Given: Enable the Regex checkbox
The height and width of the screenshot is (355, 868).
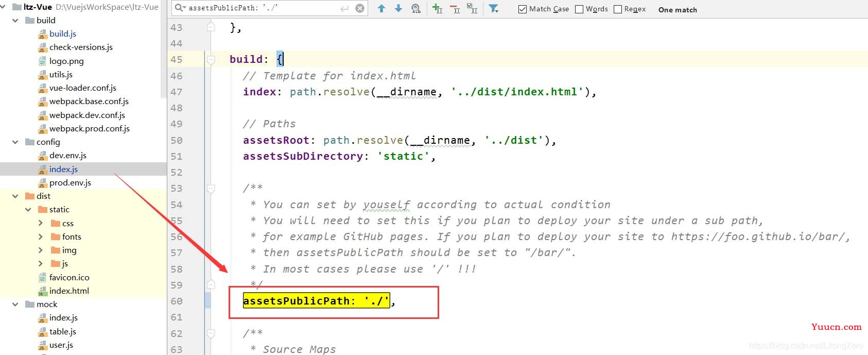Looking at the screenshot, I should 618,9.
